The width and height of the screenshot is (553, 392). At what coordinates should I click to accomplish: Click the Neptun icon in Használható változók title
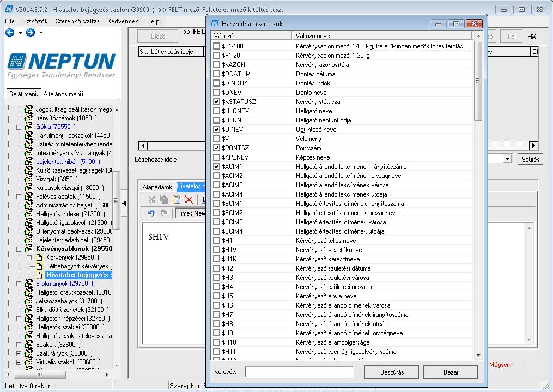point(215,23)
